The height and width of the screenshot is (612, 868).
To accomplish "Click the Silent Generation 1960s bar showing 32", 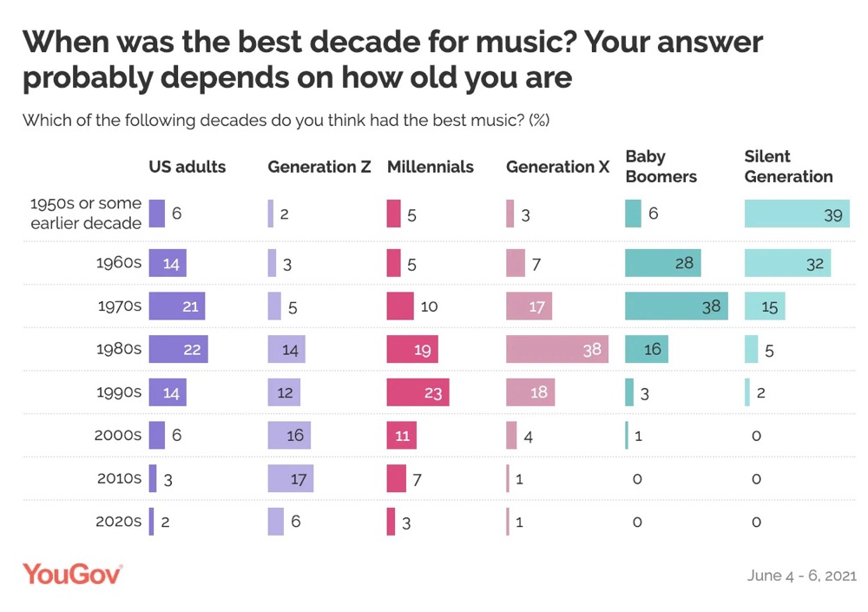I will tap(787, 262).
